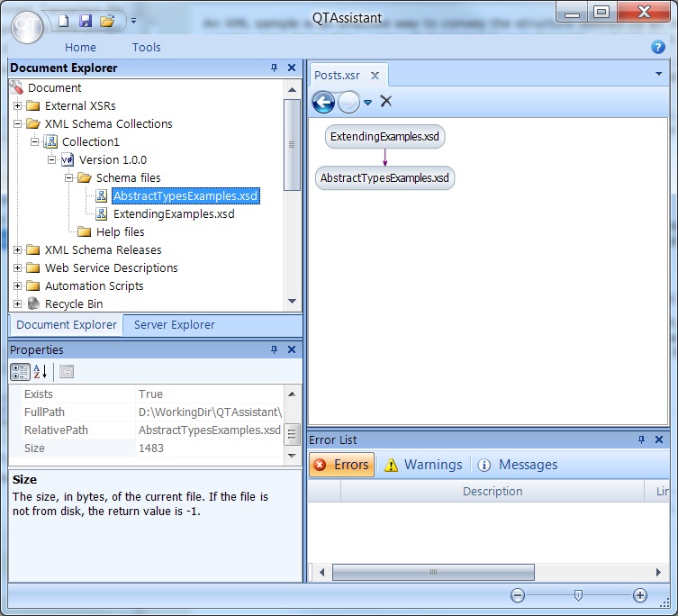
Task: Toggle the Errors filter button
Action: pos(341,465)
